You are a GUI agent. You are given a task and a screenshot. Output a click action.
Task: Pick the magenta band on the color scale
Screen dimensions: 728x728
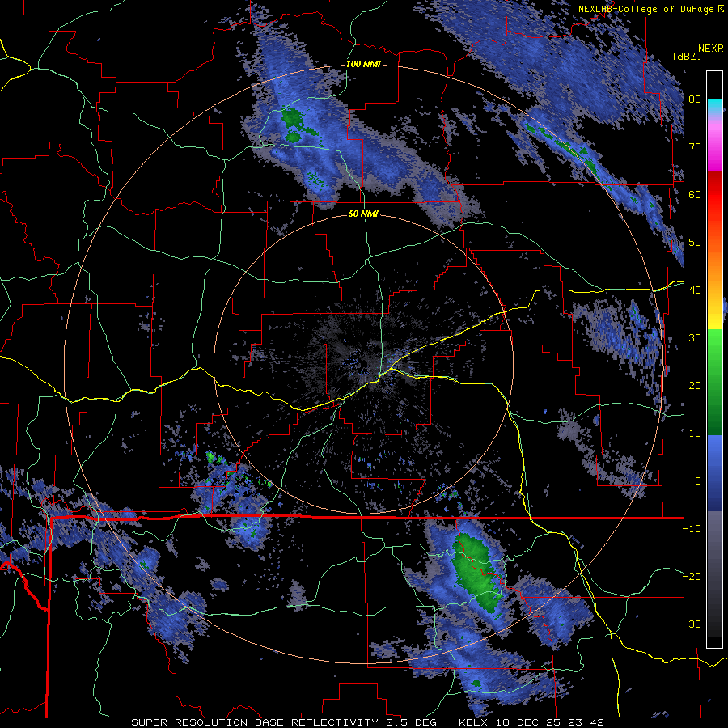pos(714,153)
